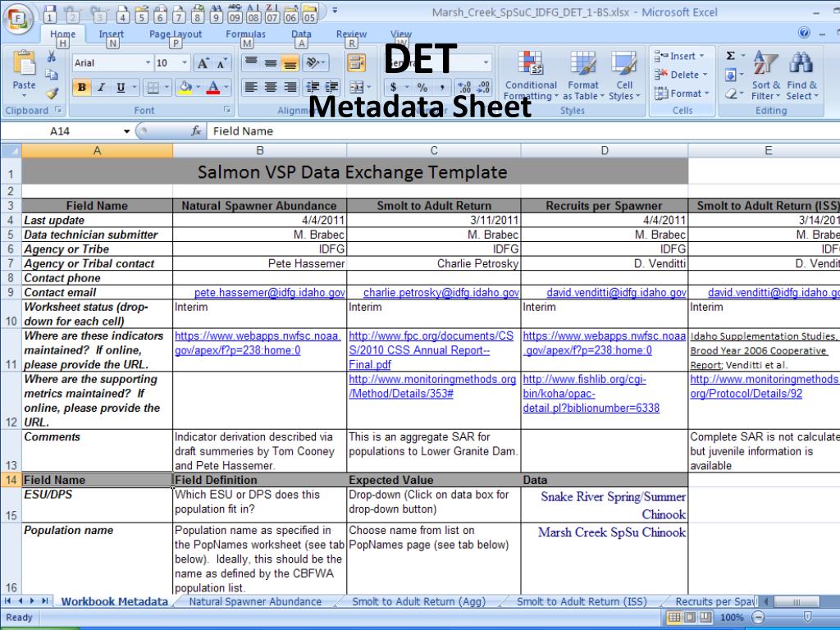Screen dimensions: 840x630
Task: Toggle Align Text Right
Action: (290, 87)
